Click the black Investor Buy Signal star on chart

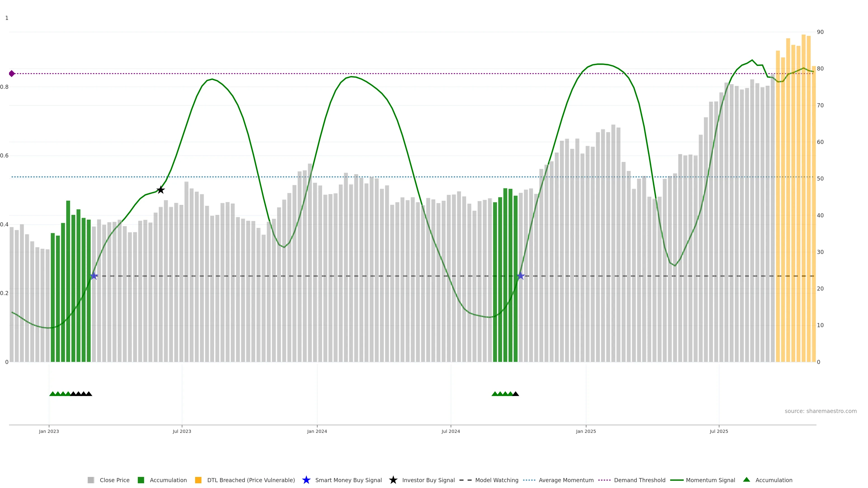(161, 190)
